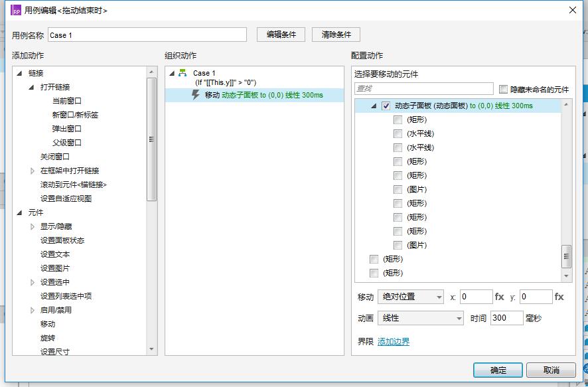
Task: Add the 设置面板状态 action
Action: pyautogui.click(x=62, y=240)
